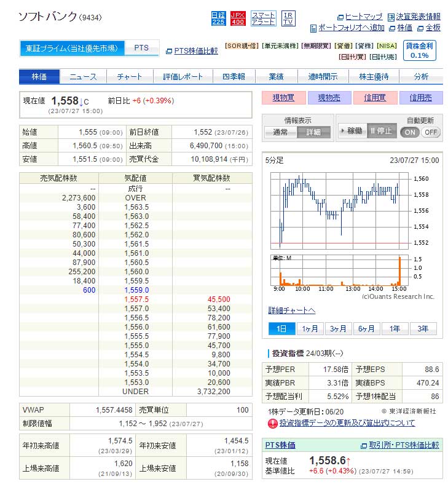This screenshot has width=448, height=487.
Task: Click the JPX400 red badge
Action: click(237, 18)
